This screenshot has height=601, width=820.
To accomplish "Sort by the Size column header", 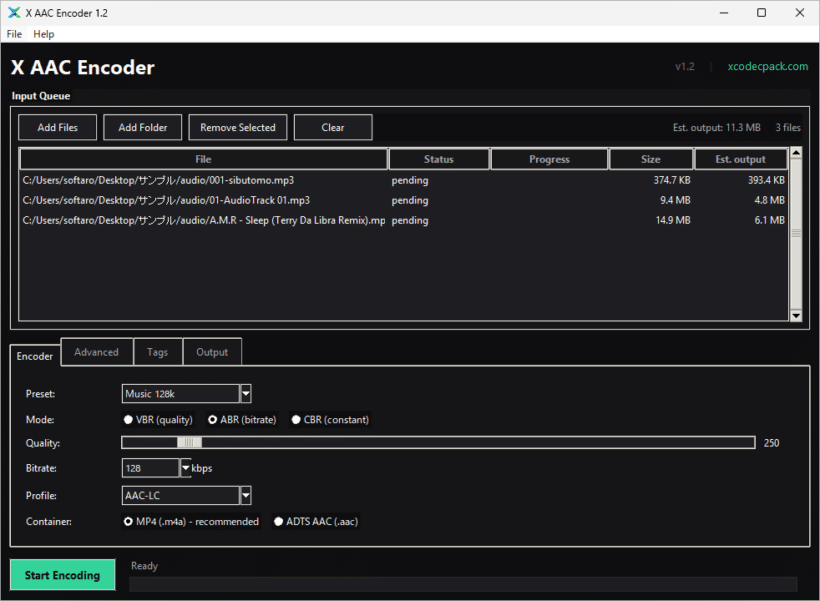I will pos(651,159).
